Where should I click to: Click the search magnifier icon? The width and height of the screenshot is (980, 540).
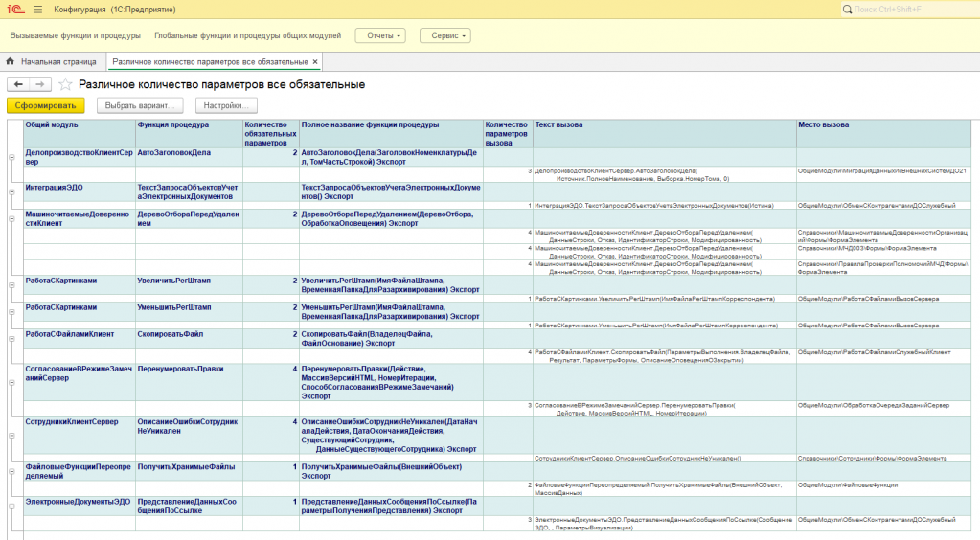(847, 10)
